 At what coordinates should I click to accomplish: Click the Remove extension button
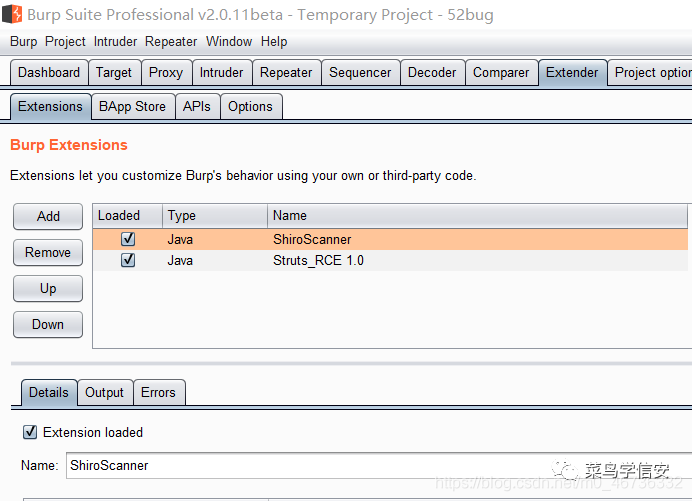tap(48, 252)
